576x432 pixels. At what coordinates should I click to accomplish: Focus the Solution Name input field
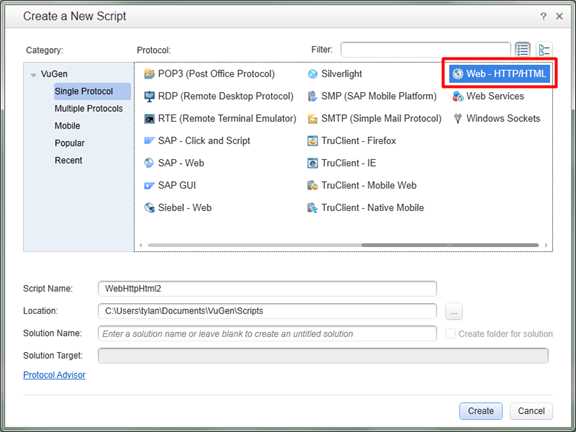pyautogui.click(x=267, y=334)
